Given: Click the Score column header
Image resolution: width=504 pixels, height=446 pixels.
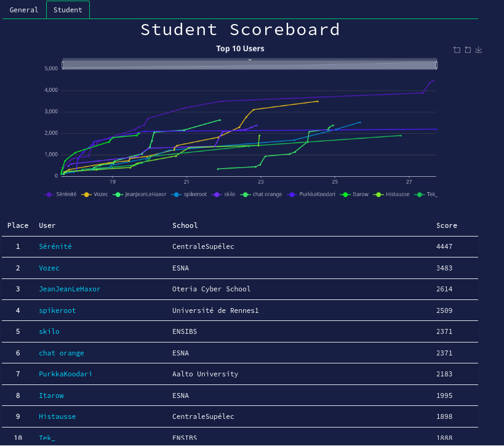Looking at the screenshot, I should (447, 225).
